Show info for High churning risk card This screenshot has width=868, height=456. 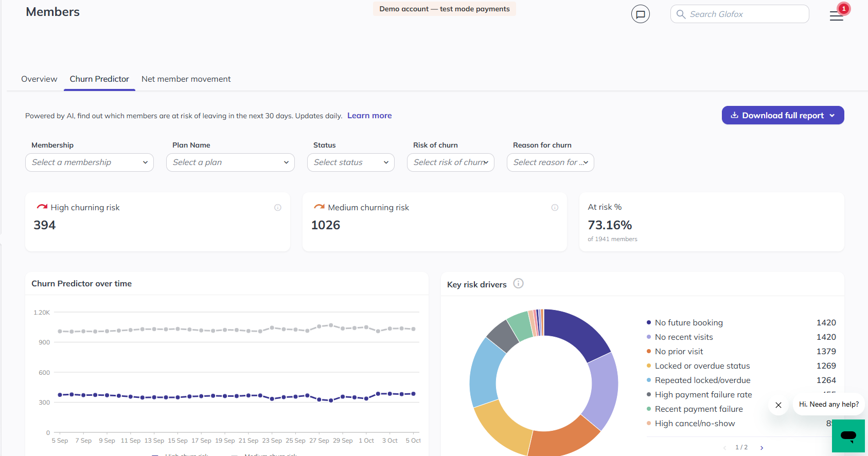pos(278,208)
